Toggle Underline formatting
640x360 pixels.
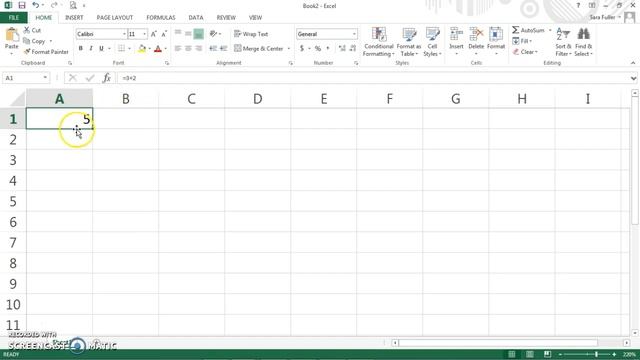pyautogui.click(x=101, y=48)
